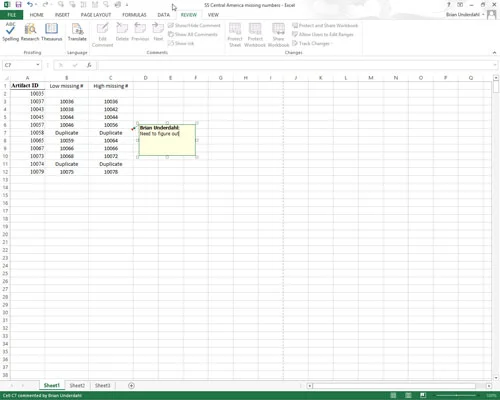Click the Undo arrow icon
500x400 pixels.
click(x=30, y=5)
